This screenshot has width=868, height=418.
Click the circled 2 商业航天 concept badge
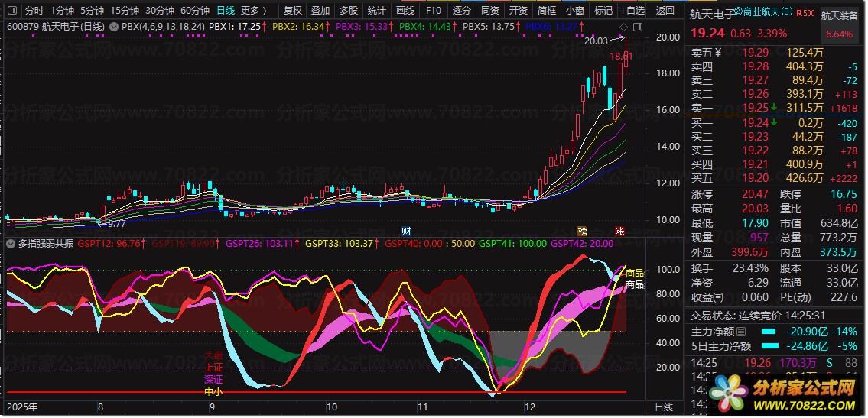tap(736, 12)
